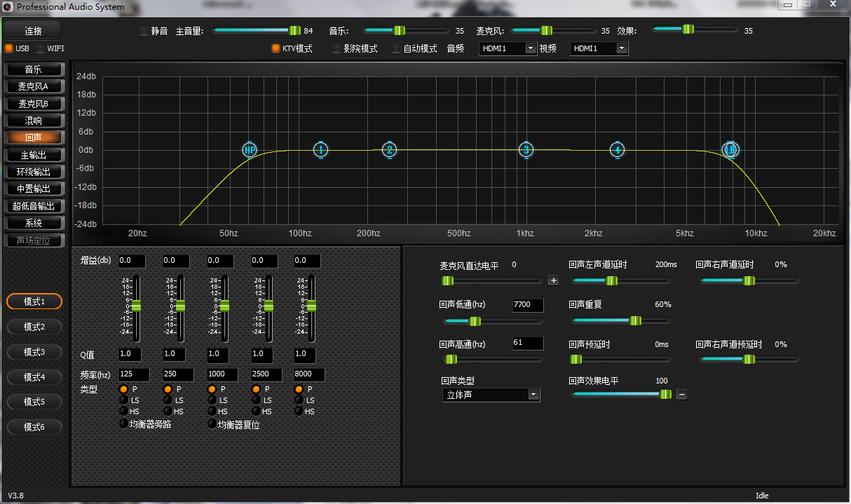851x504 pixels.
Task: Switch to 自动模式 auto mode
Action: click(397, 48)
